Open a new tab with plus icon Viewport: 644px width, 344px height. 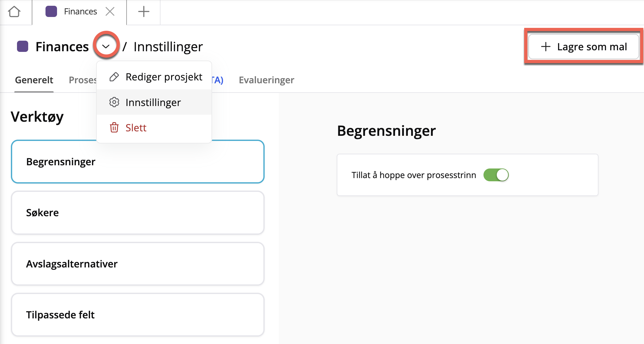click(x=144, y=12)
